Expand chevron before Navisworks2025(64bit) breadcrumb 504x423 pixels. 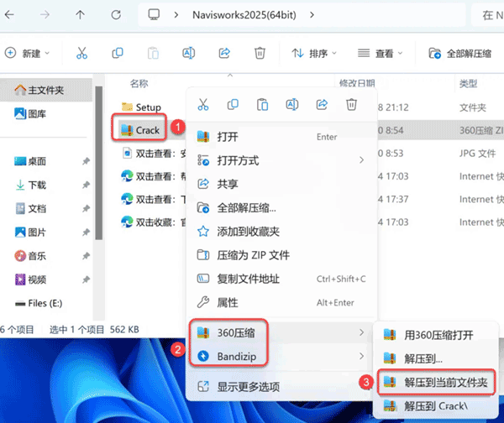(x=176, y=15)
